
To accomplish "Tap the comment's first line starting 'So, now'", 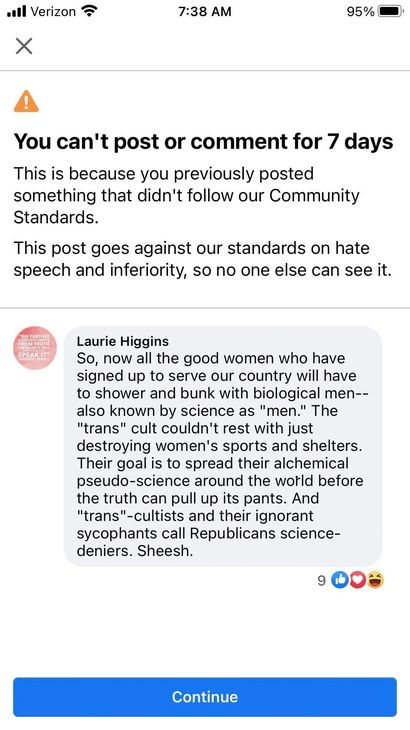I will tap(211, 358).
